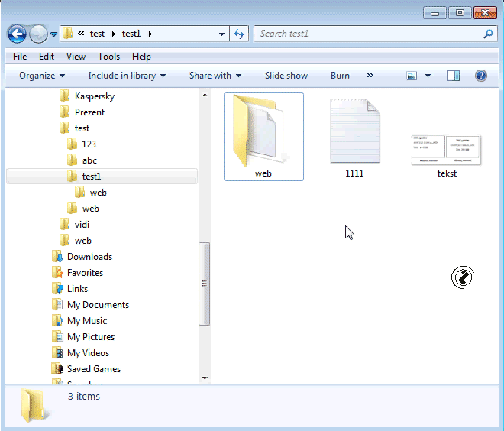The image size is (504, 431).
Task: Open My Pictures in the tree
Action: click(x=91, y=337)
